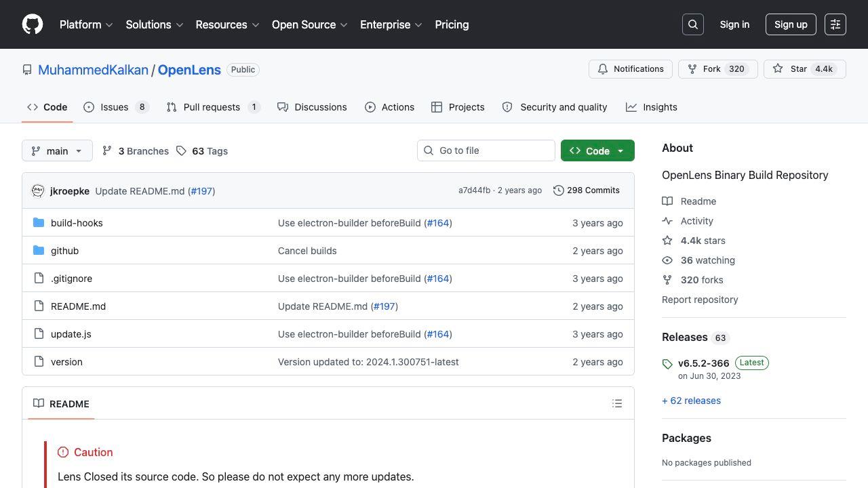Click the jkroepke avatar image

38,191
